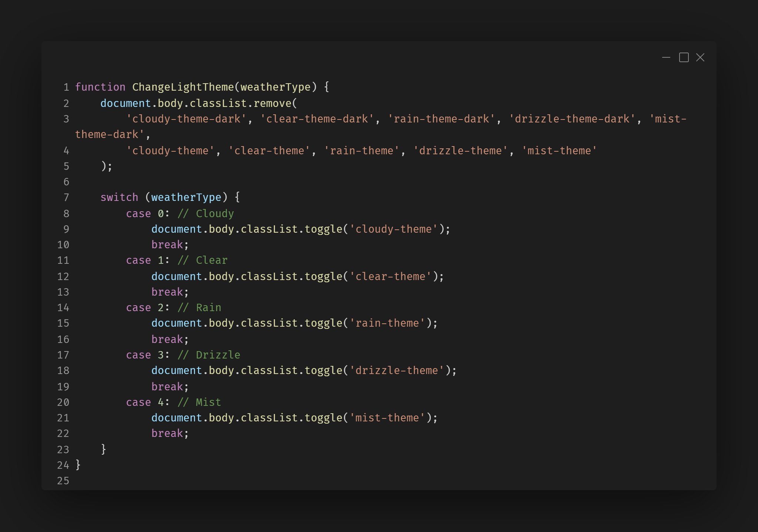Click 'toggle' method on line 15
The width and height of the screenshot is (758, 532).
[x=323, y=323]
